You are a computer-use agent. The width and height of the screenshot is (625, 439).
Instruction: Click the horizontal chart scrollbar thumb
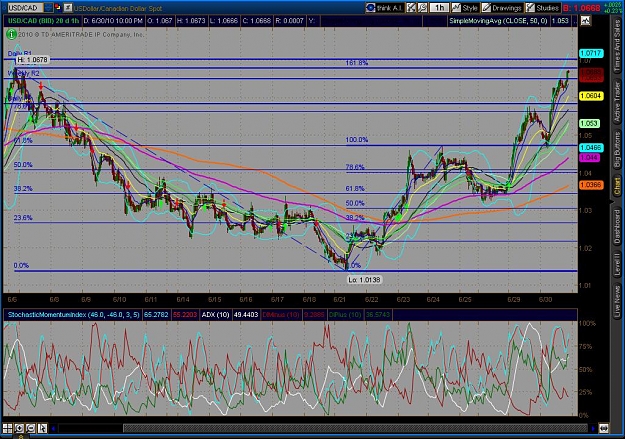coord(355,429)
